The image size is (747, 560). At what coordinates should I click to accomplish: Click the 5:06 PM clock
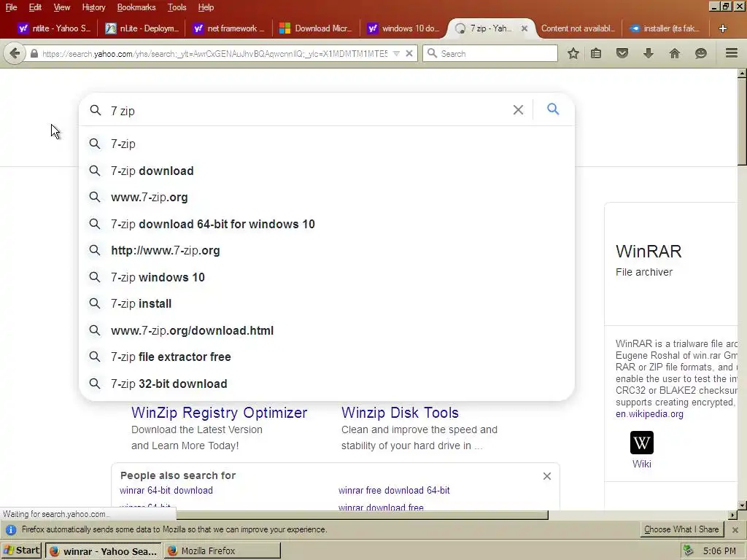click(719, 551)
